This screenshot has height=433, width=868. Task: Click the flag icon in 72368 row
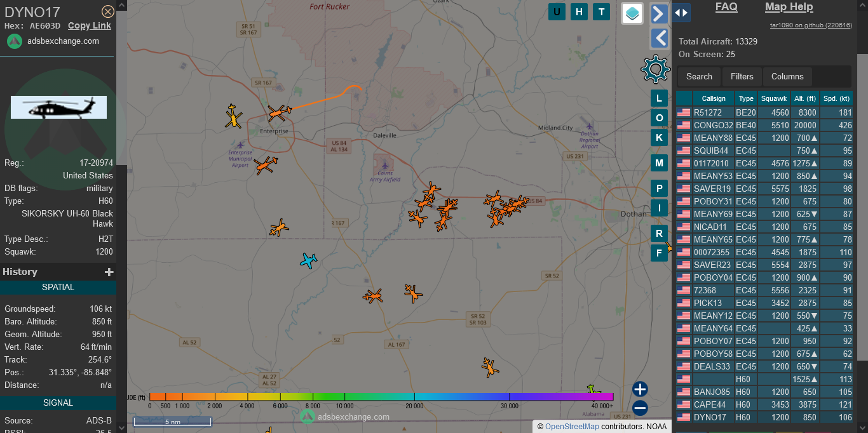684,290
